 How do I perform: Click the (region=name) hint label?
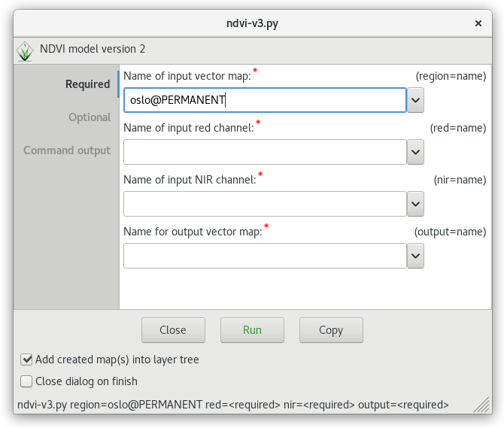[x=451, y=76]
